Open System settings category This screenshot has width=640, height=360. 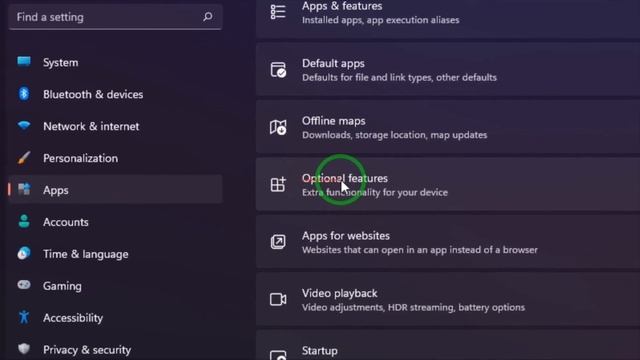pyautogui.click(x=115, y=62)
